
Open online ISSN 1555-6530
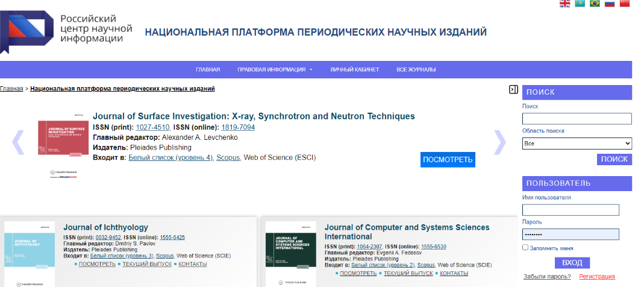(433, 247)
